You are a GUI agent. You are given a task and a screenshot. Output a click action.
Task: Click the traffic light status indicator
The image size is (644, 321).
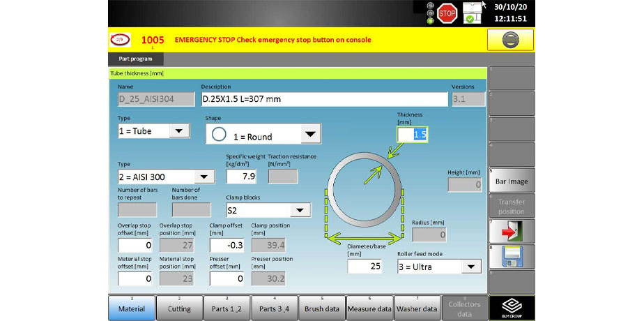pyautogui.click(x=430, y=13)
